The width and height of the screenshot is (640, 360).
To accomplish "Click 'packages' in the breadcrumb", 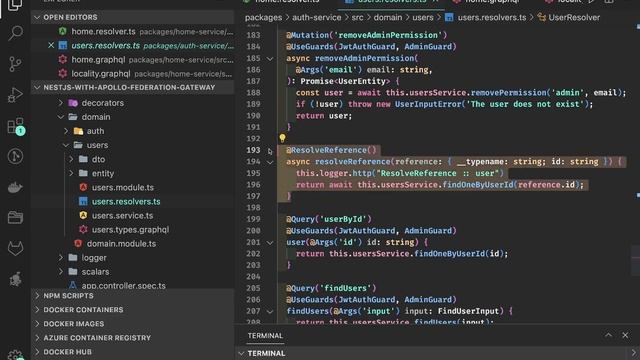I will click(x=263, y=18).
